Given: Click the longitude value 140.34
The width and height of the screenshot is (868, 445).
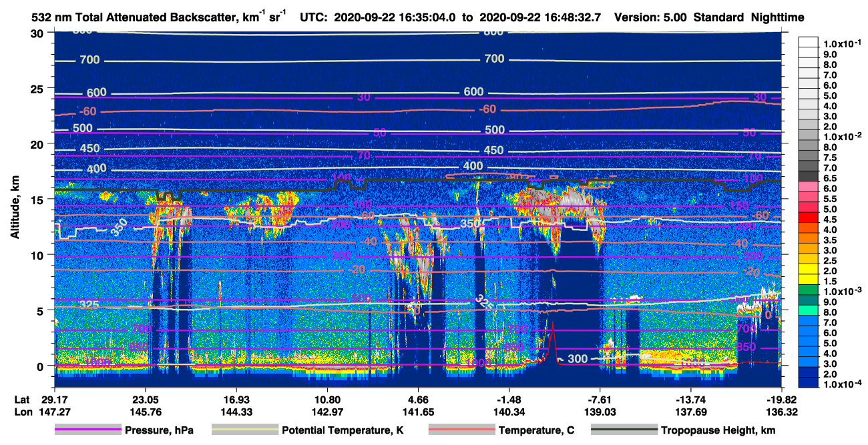Looking at the screenshot, I should point(509,412).
